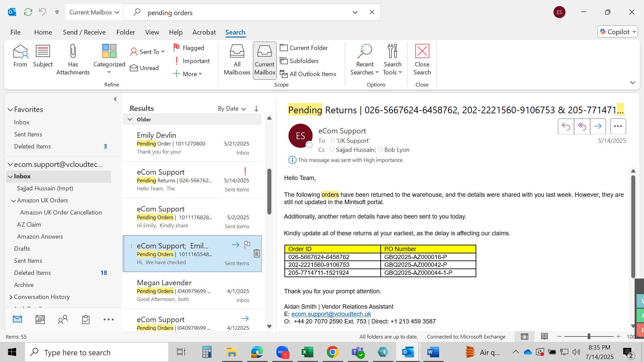Screen dimensions: 644x362
Task: Switch to Normal view in status bar
Action: tap(525, 337)
